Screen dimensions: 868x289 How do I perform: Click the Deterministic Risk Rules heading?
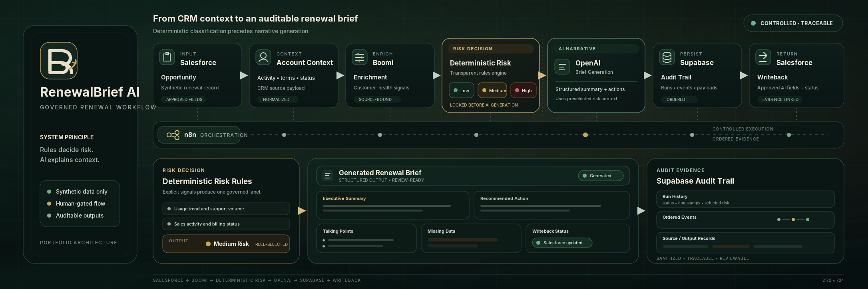pos(207,181)
